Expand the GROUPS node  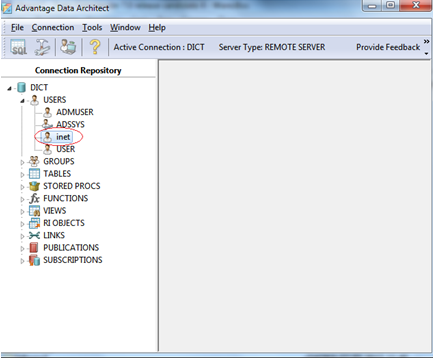(22, 162)
